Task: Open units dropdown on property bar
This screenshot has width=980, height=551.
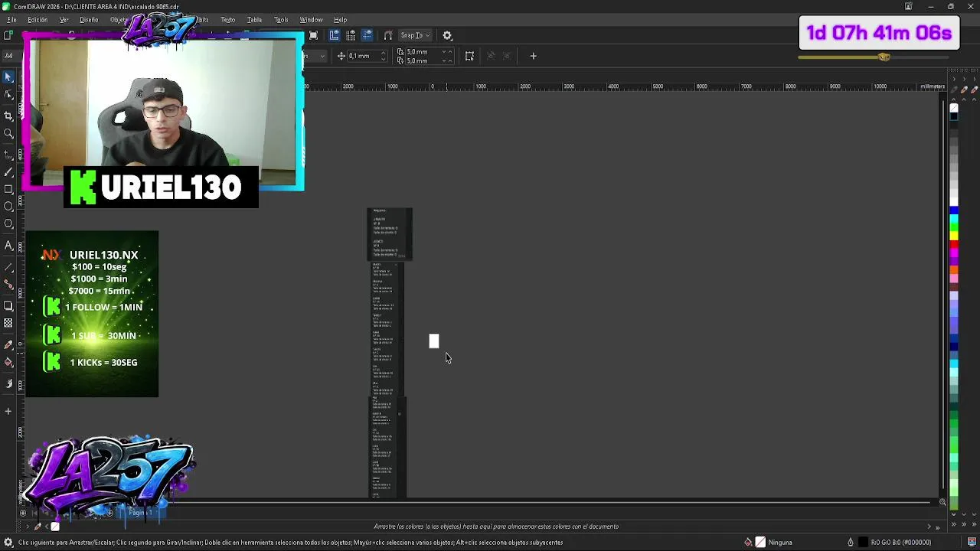Action: 322,56
